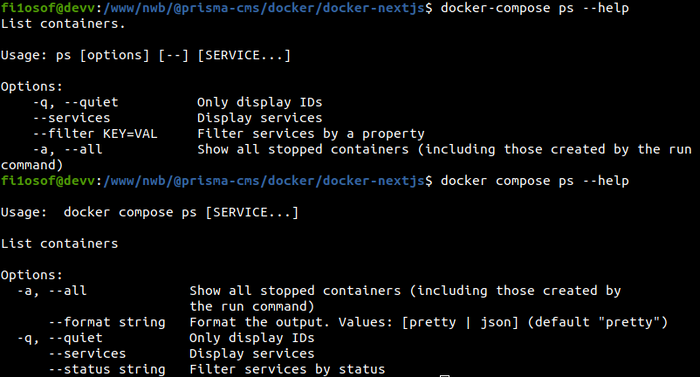Click the 'Only display IDs' text in first help
The height and width of the screenshot is (377, 700).
click(x=259, y=102)
